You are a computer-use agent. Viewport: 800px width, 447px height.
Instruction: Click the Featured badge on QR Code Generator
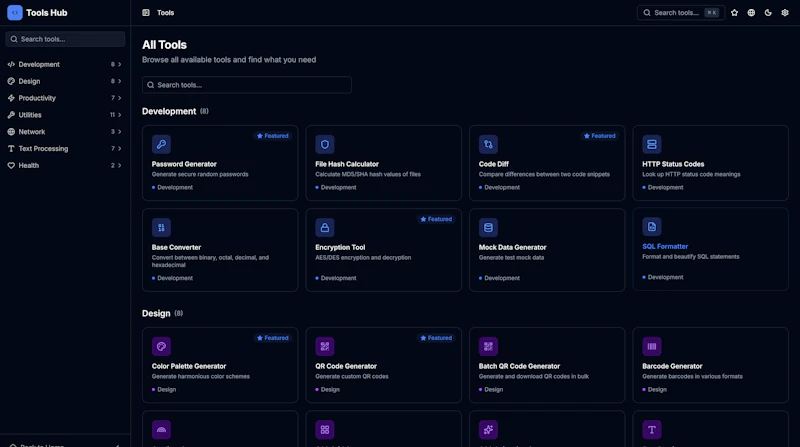click(436, 338)
